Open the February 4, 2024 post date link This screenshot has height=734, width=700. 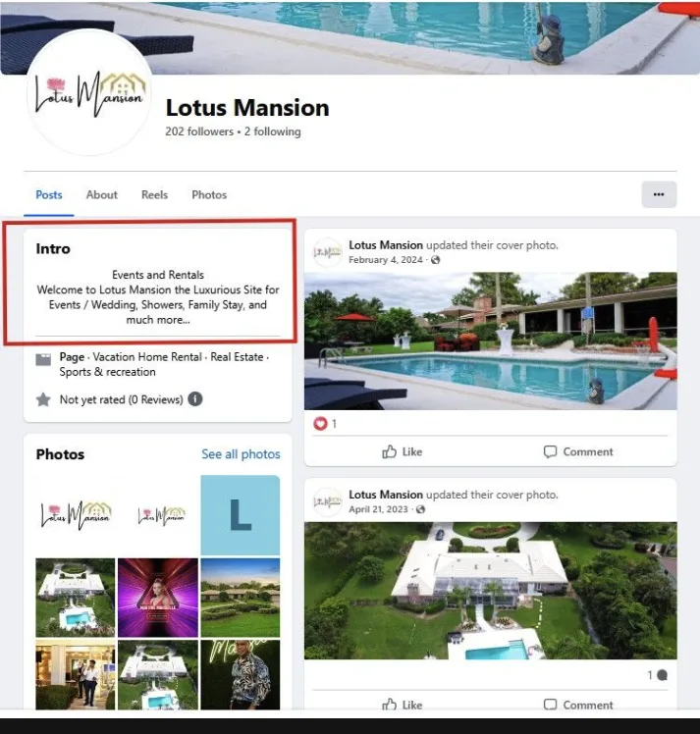(x=386, y=260)
